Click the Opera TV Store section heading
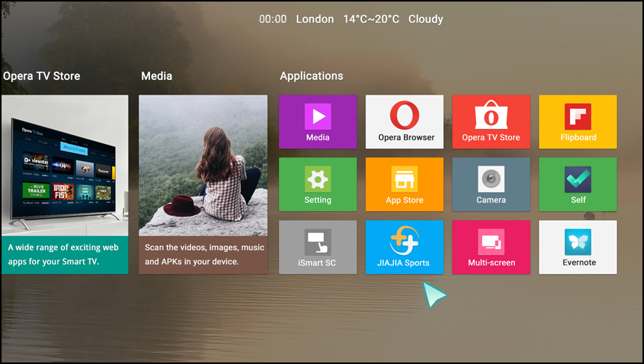The width and height of the screenshot is (644, 364). 42,76
